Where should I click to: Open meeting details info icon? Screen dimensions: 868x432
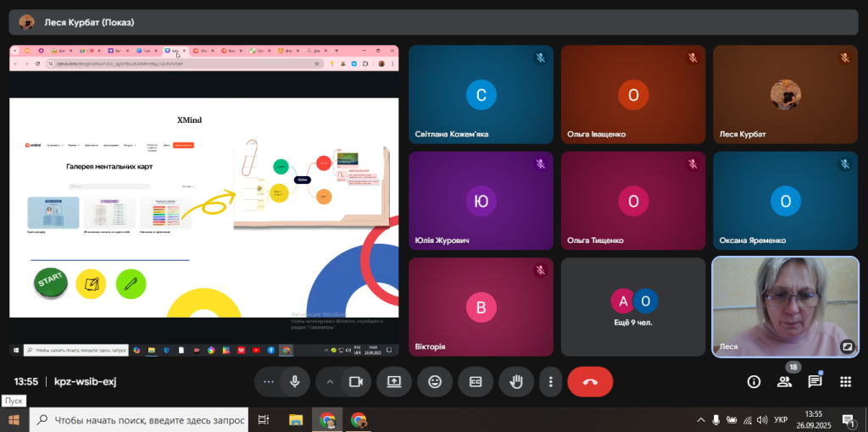click(754, 381)
